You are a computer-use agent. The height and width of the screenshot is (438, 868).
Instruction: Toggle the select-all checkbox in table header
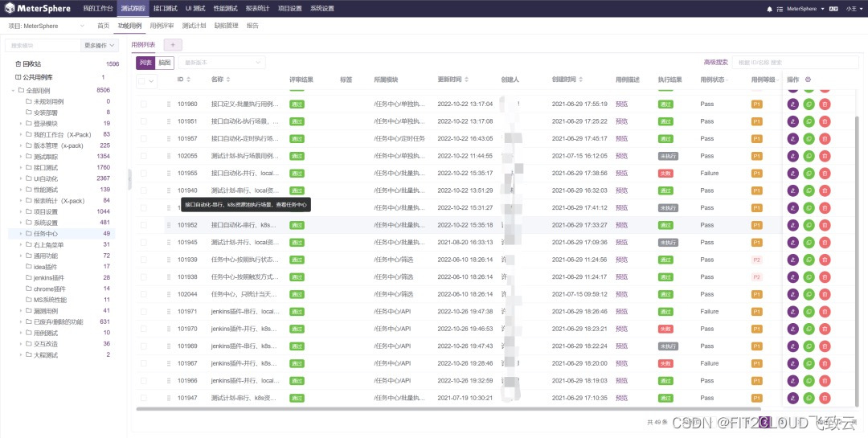coord(141,81)
